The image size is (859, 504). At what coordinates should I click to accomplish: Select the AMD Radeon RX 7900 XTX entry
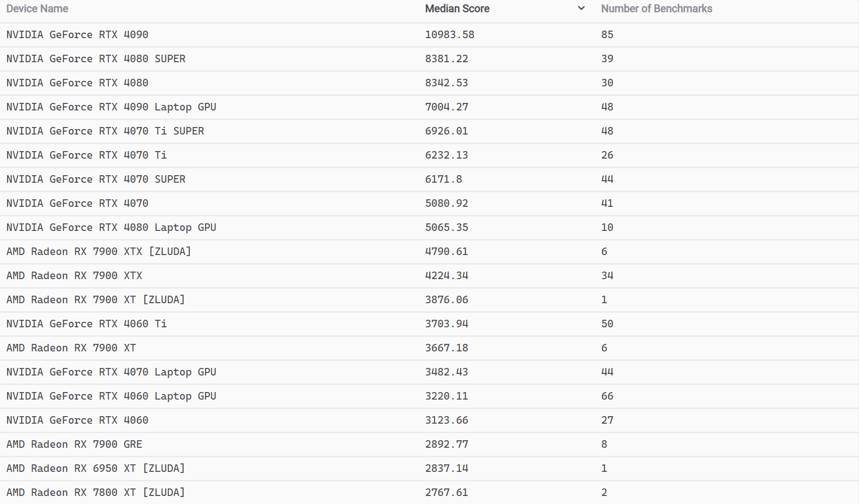(x=74, y=276)
